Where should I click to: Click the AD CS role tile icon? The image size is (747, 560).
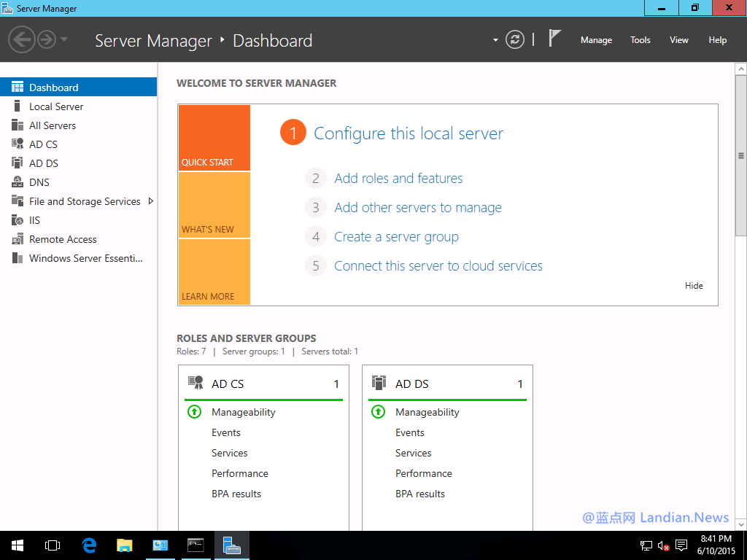[x=196, y=382]
